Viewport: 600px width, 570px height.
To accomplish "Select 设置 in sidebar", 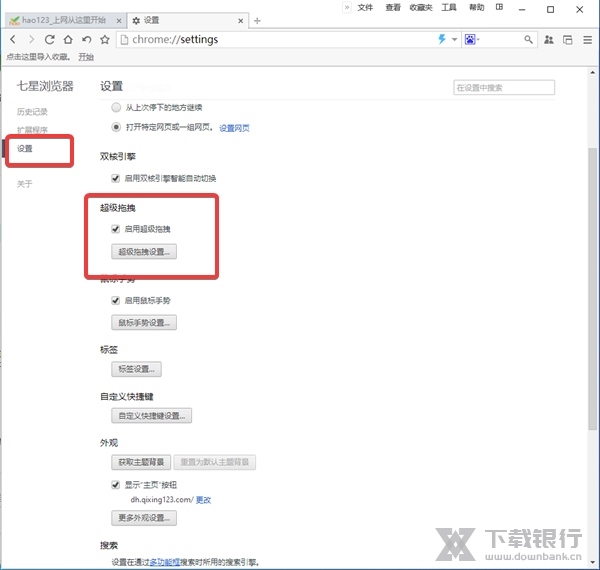I will pyautogui.click(x=24, y=148).
